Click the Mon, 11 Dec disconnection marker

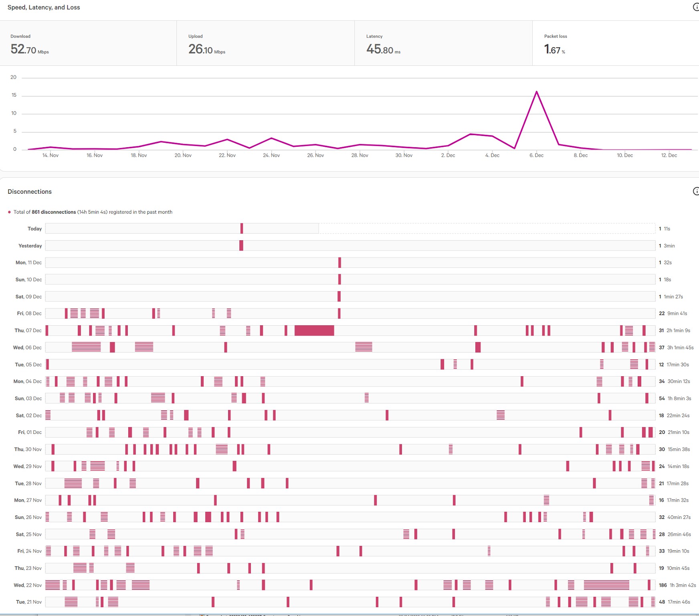(339, 263)
